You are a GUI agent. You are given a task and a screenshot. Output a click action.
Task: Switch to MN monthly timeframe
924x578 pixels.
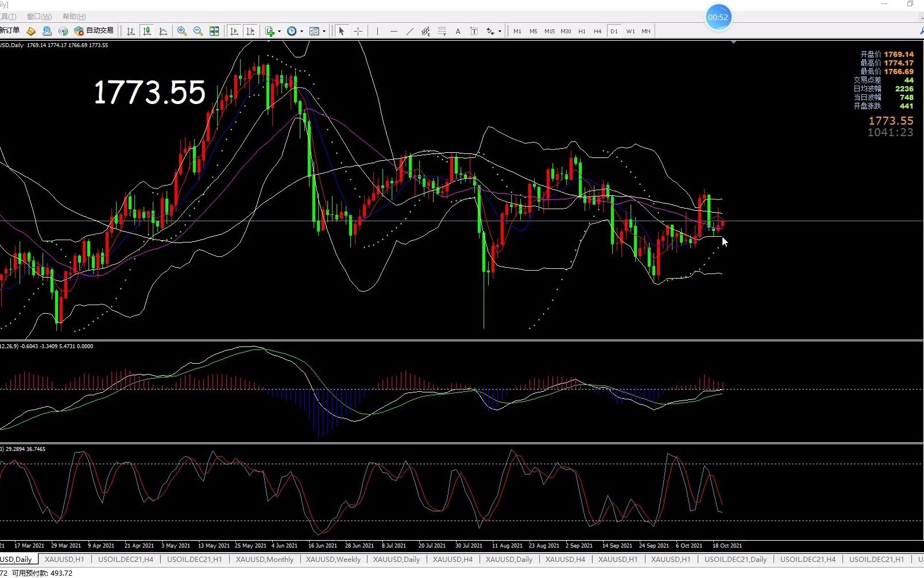click(646, 31)
